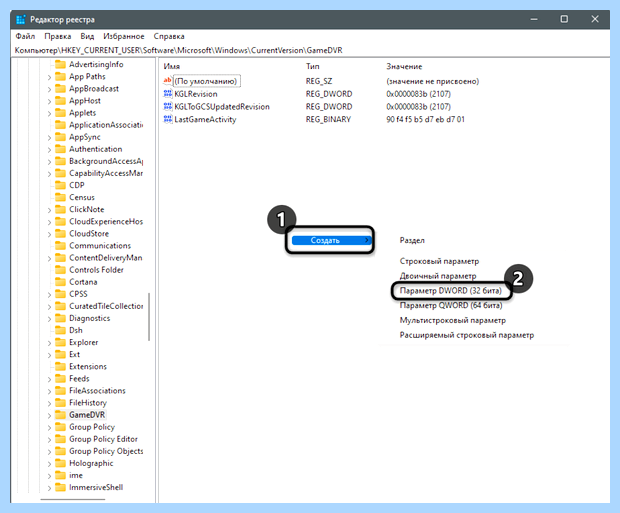Viewport: 620px width, 513px height.
Task: Click the Registry Editor app icon in title bar
Action: pos(21,19)
